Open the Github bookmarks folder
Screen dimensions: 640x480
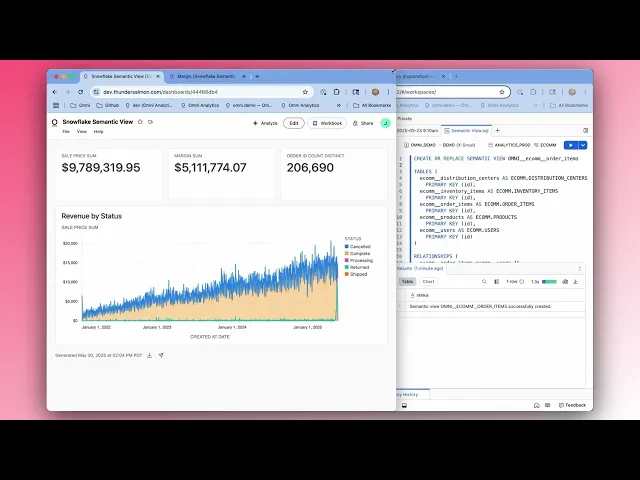108,105
